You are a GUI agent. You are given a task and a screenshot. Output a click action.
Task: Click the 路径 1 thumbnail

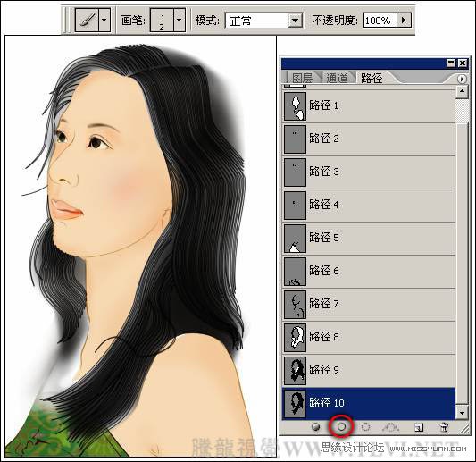coord(295,106)
